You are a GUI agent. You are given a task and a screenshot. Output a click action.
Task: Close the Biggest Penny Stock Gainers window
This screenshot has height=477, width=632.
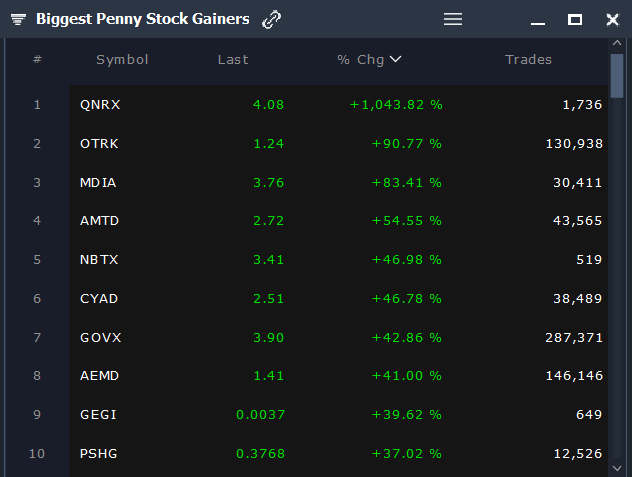612,19
